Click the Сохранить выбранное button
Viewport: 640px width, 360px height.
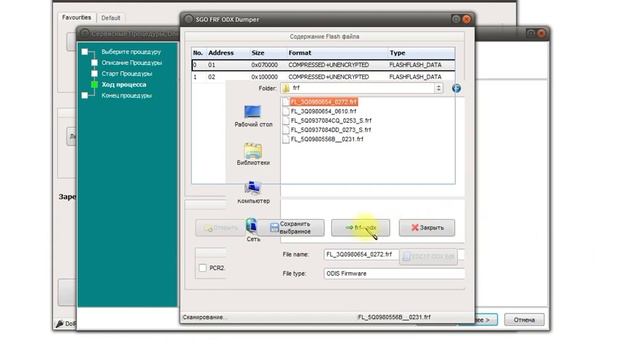[291, 228]
